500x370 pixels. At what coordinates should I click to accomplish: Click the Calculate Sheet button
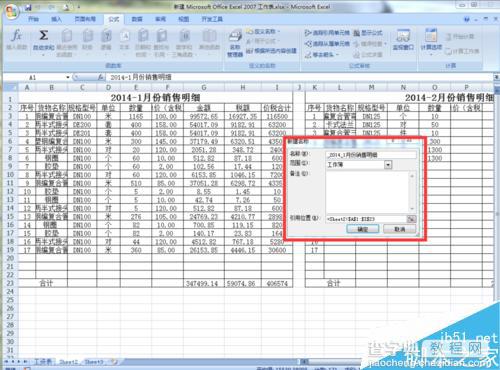[462, 51]
